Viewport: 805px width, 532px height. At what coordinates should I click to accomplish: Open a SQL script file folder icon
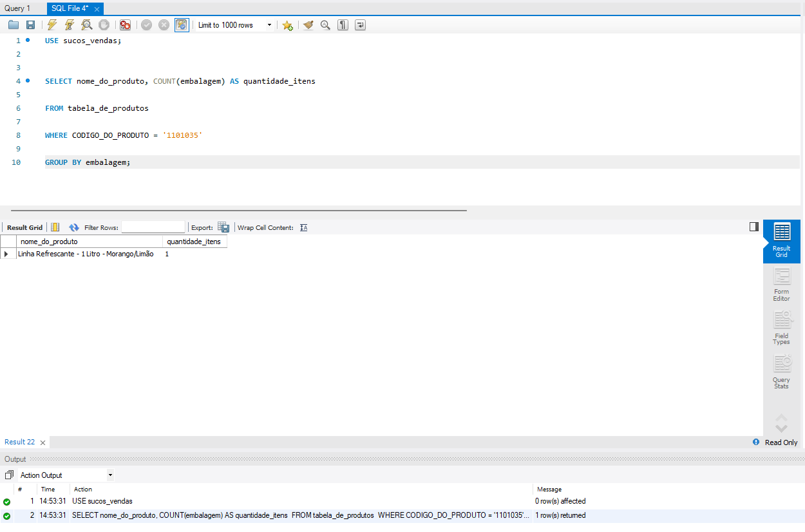pyautogui.click(x=14, y=25)
